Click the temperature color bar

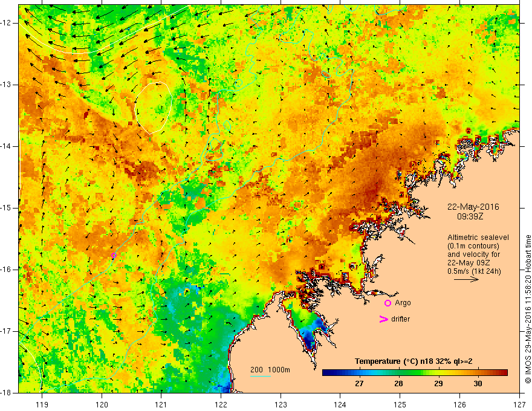(x=415, y=373)
